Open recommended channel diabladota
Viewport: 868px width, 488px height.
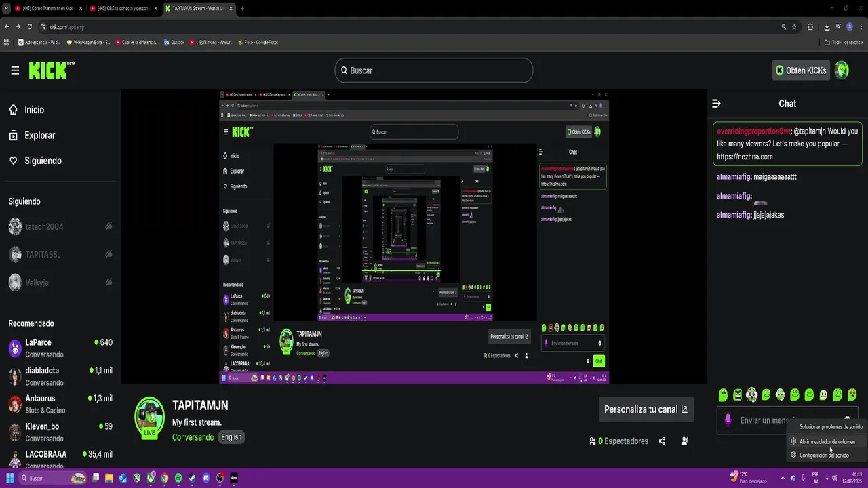[x=60, y=376]
